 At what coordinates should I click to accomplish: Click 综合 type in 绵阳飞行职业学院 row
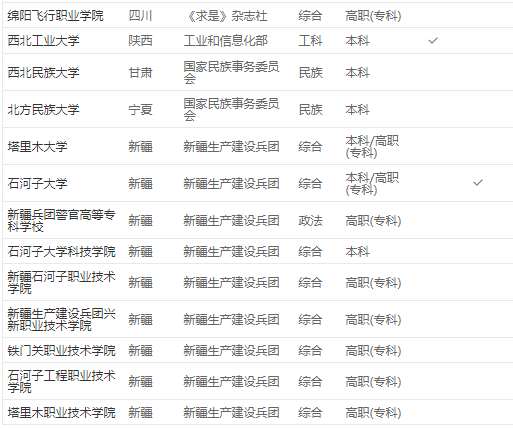click(x=310, y=16)
